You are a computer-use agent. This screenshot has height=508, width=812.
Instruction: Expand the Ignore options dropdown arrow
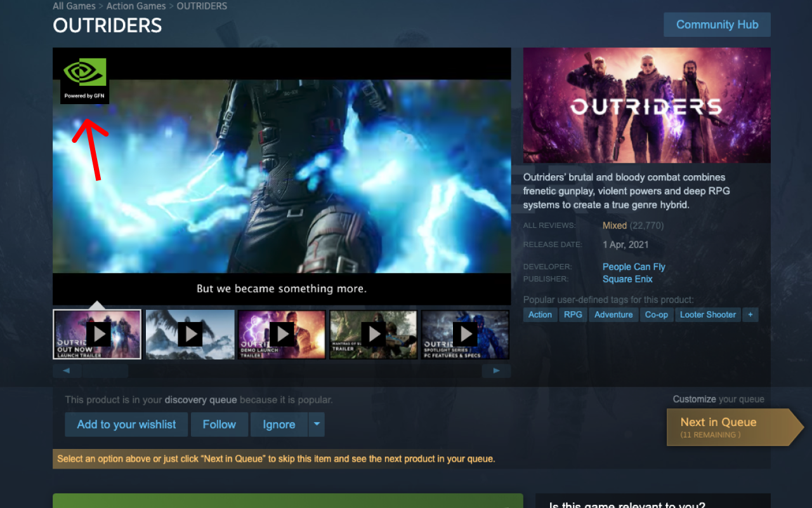pyautogui.click(x=317, y=424)
